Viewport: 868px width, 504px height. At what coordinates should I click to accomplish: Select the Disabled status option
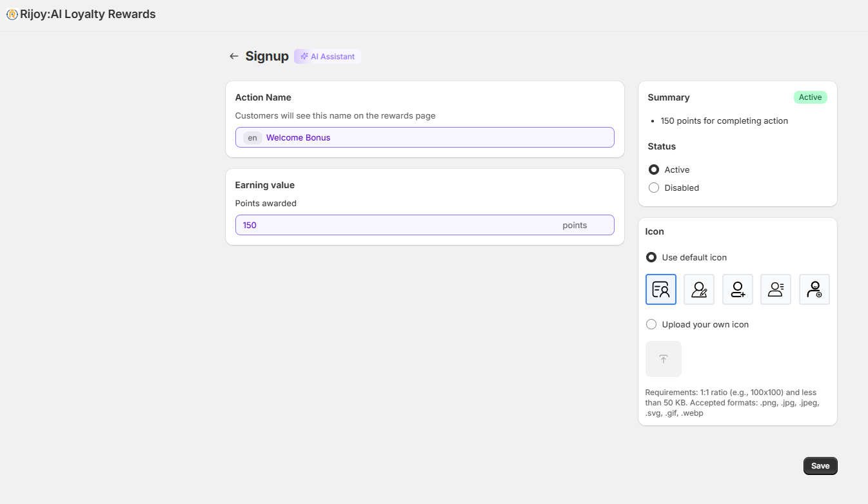[654, 188]
